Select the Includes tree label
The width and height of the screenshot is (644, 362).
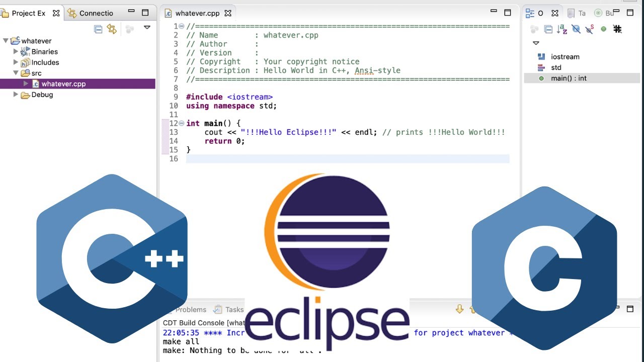tap(45, 62)
